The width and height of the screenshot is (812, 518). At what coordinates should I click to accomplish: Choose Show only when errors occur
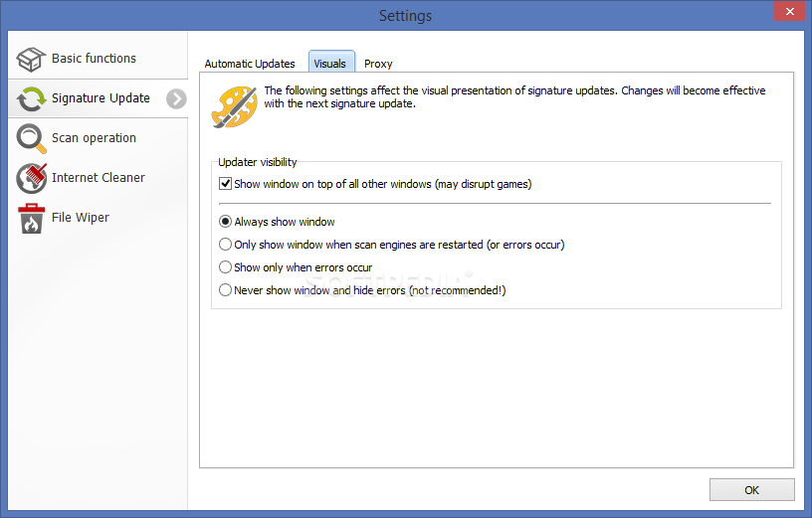tap(225, 267)
